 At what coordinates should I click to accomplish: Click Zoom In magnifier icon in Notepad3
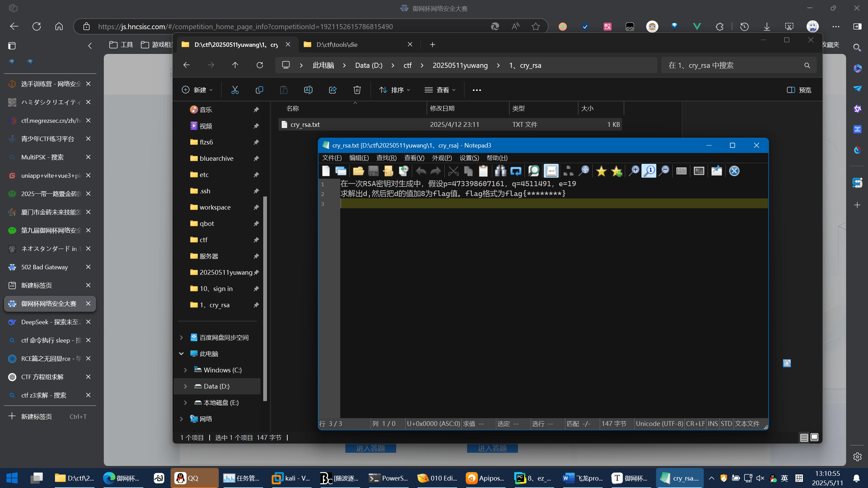point(634,171)
